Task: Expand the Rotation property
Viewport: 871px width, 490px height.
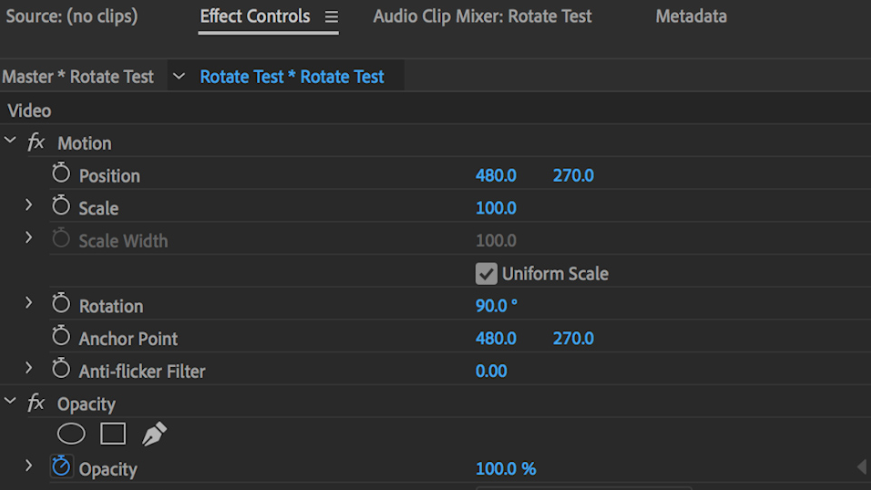Action: [x=29, y=303]
